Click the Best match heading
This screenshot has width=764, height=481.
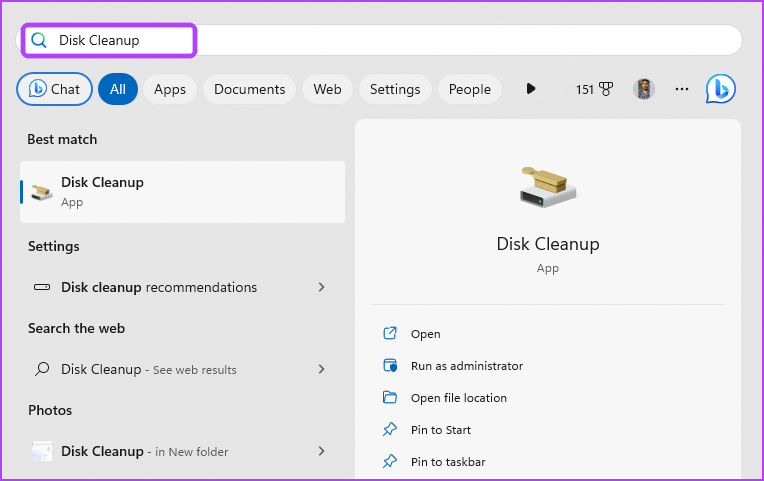(x=62, y=139)
